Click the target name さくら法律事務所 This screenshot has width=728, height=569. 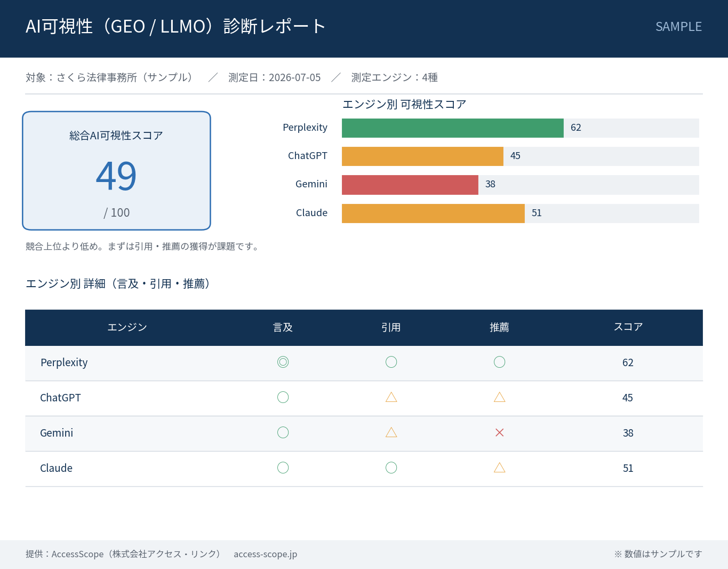97,77
